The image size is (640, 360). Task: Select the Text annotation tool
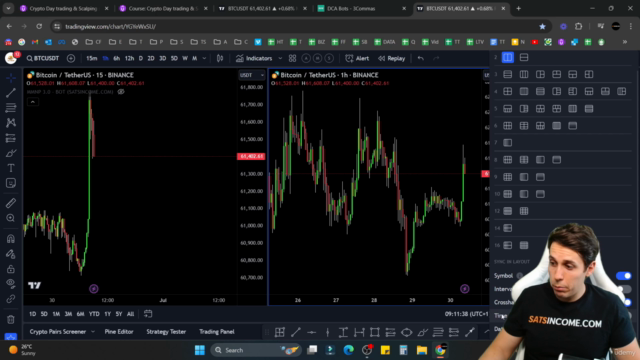[11, 168]
